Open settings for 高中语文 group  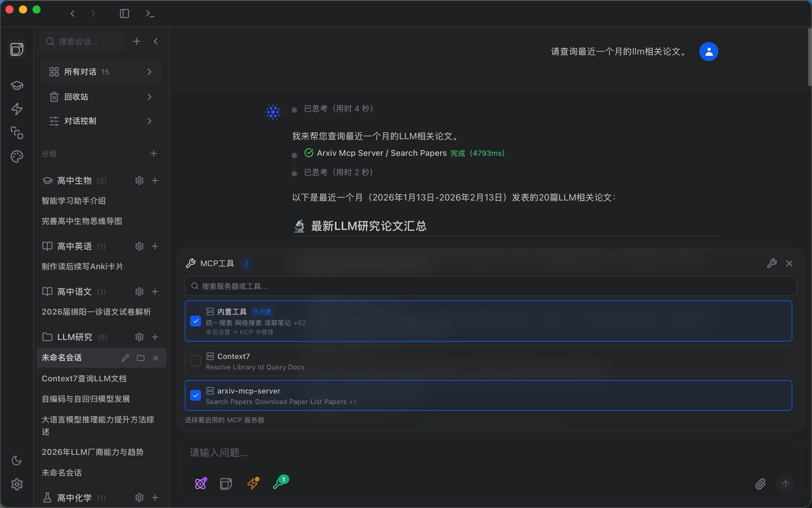click(x=139, y=292)
